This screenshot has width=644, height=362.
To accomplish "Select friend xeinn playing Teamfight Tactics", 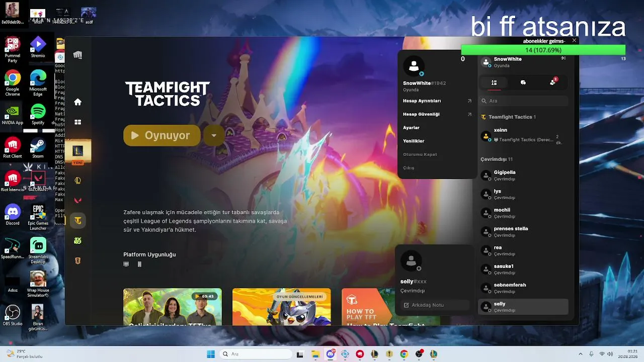I will pyautogui.click(x=523, y=136).
